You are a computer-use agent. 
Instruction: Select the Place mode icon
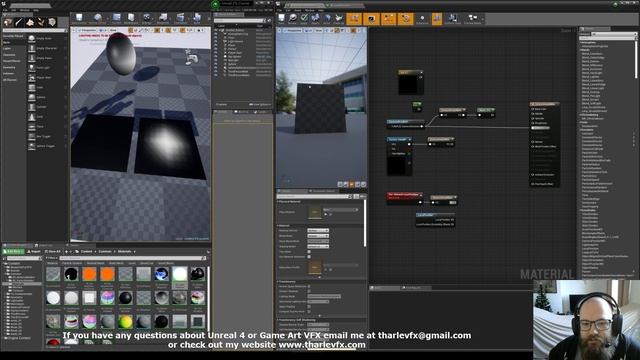pyautogui.click(x=8, y=22)
